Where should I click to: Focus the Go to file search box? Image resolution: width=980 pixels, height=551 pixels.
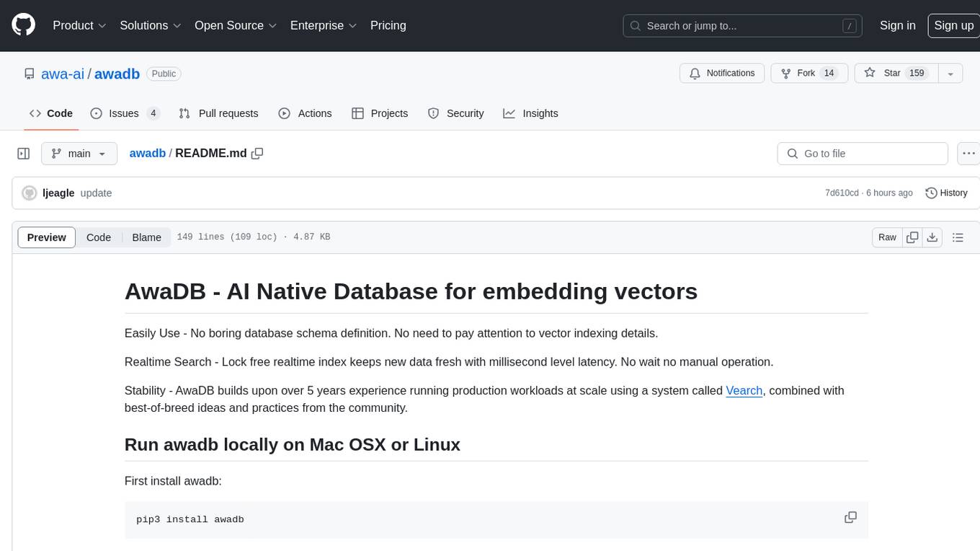(863, 154)
